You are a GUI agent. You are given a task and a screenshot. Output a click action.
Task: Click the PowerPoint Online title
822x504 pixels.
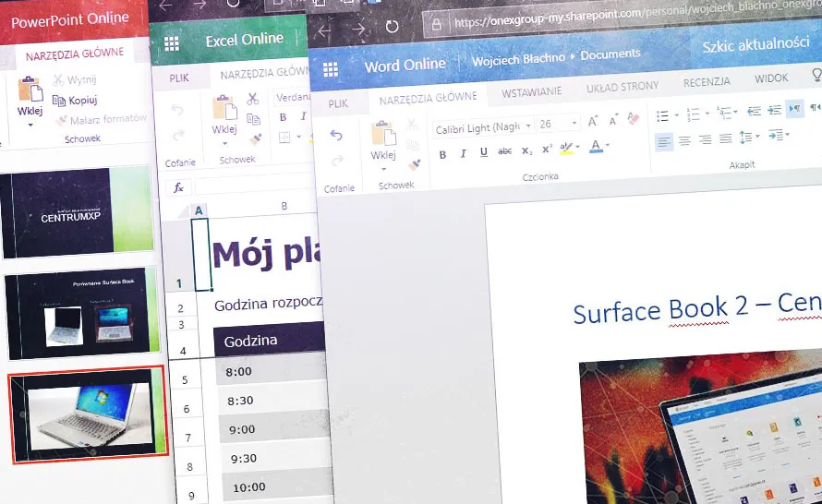point(70,20)
